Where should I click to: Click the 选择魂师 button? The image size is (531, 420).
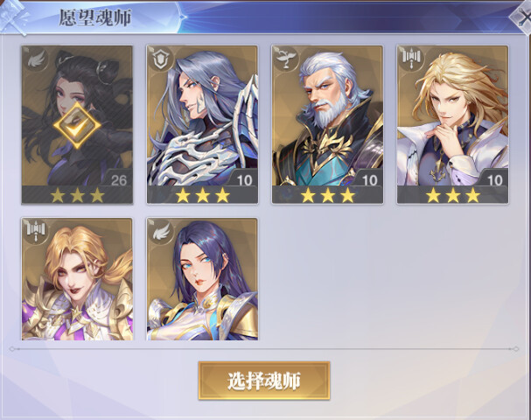tap(264, 381)
